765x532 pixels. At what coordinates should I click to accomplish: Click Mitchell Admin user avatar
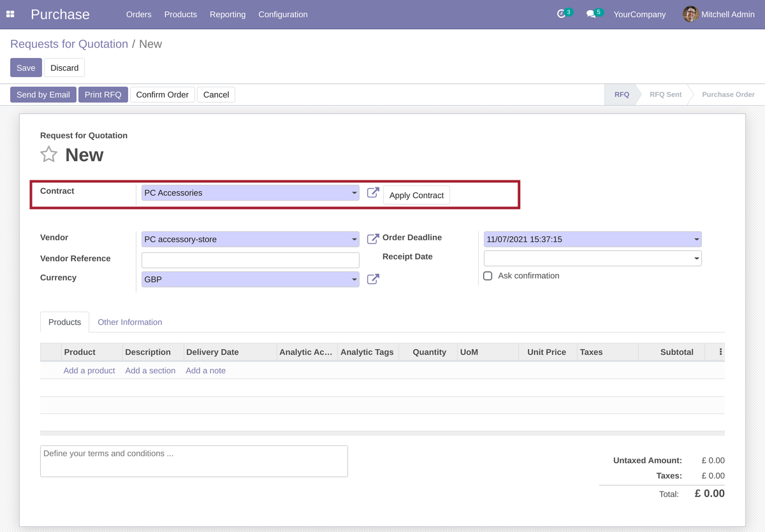pos(690,14)
